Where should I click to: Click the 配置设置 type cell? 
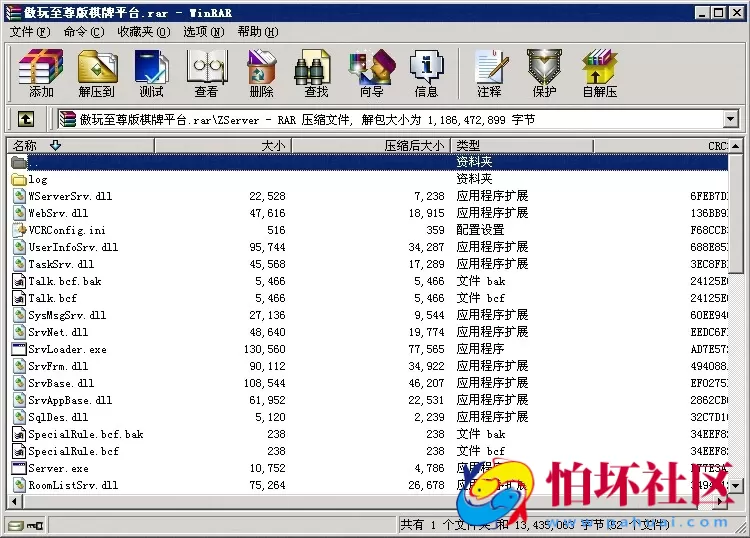480,230
